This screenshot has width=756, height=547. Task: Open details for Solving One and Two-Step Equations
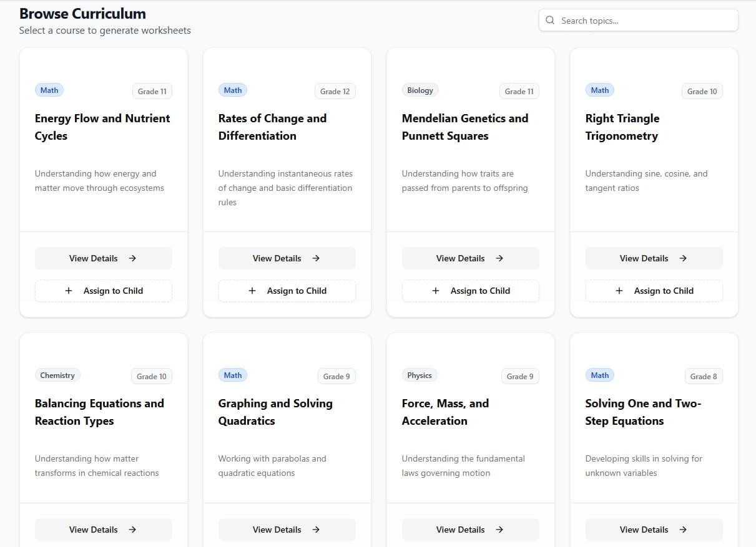point(654,530)
